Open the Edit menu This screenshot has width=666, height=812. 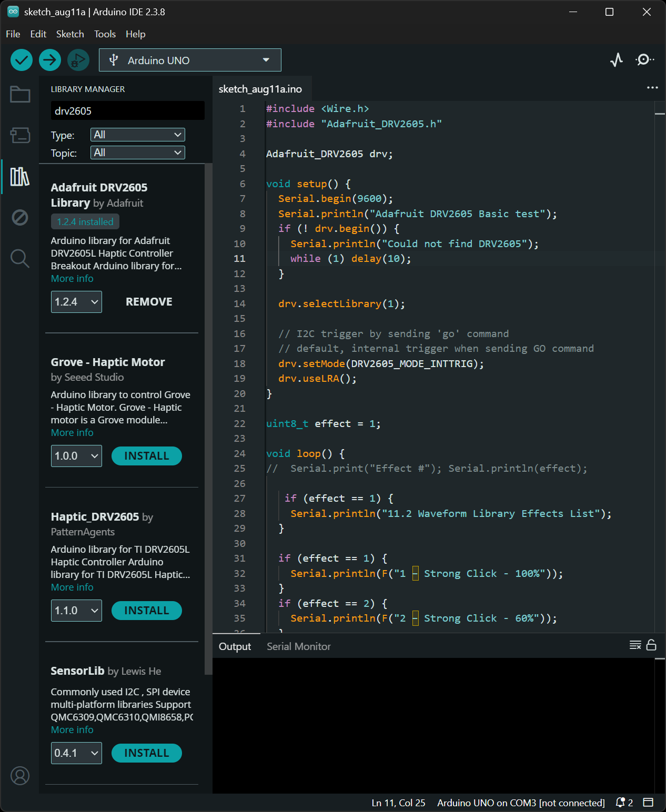click(x=38, y=34)
